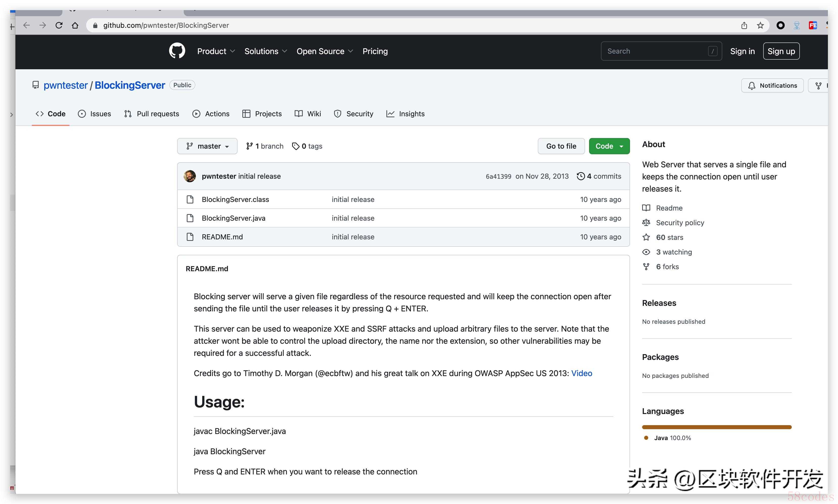The height and width of the screenshot is (504, 838).
Task: Open the pwntester owner link
Action: tap(65, 85)
